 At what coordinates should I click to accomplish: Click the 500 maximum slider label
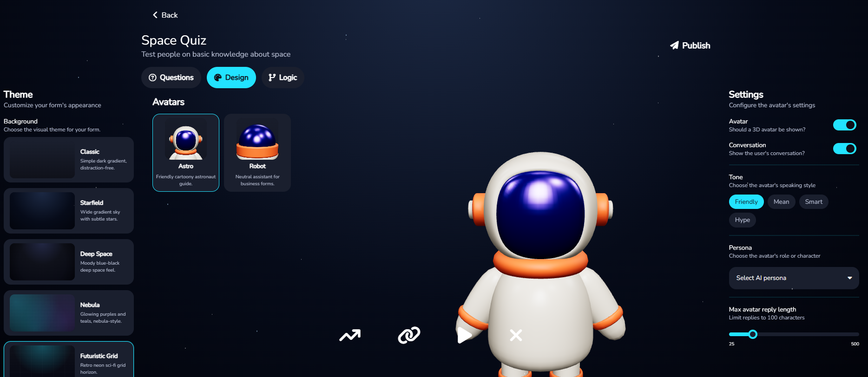coord(855,344)
